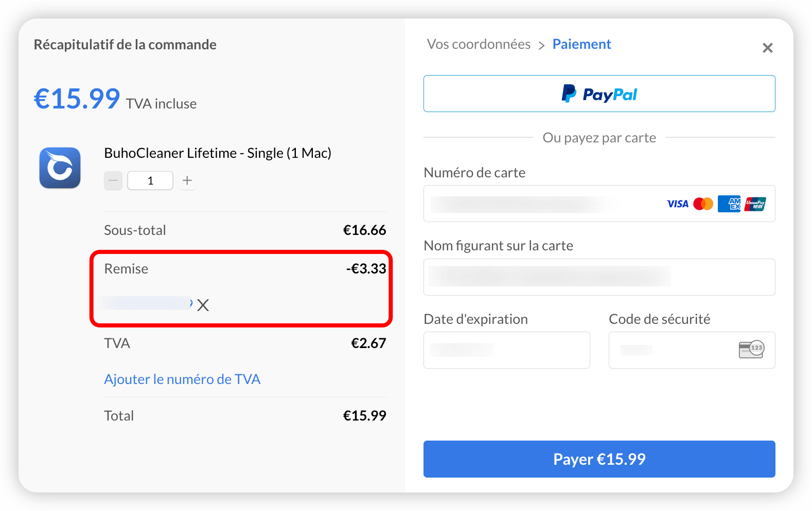Click the Visa card logo

[678, 204]
